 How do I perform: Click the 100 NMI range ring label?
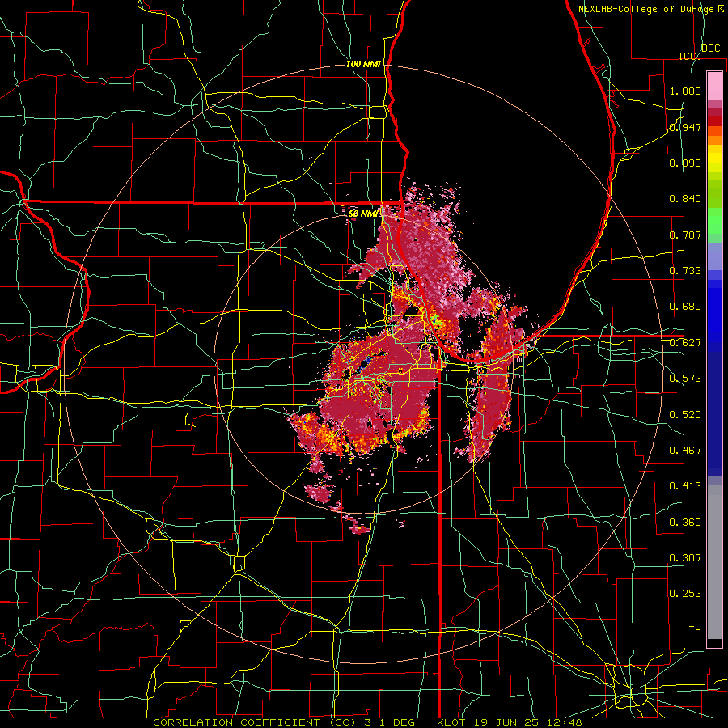coord(363,64)
